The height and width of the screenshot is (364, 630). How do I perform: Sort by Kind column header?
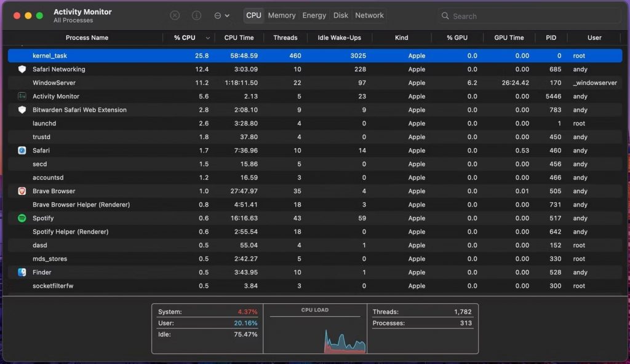pyautogui.click(x=401, y=38)
